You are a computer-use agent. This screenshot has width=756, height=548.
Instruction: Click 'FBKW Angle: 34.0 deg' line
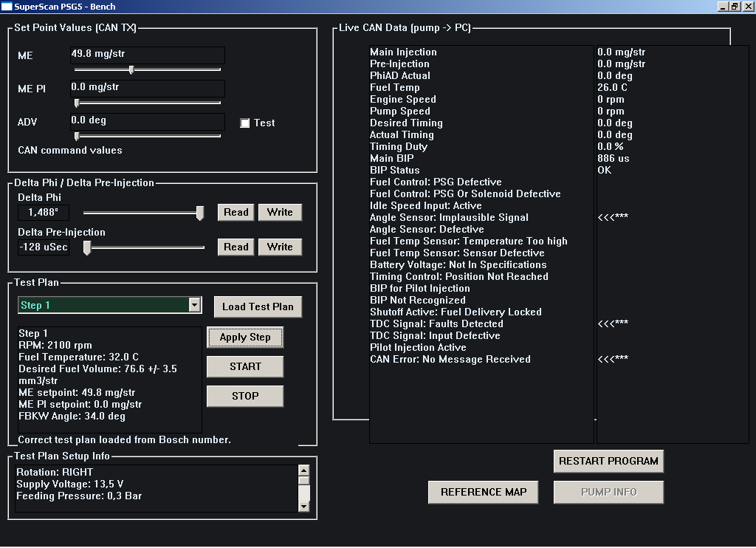click(x=72, y=417)
